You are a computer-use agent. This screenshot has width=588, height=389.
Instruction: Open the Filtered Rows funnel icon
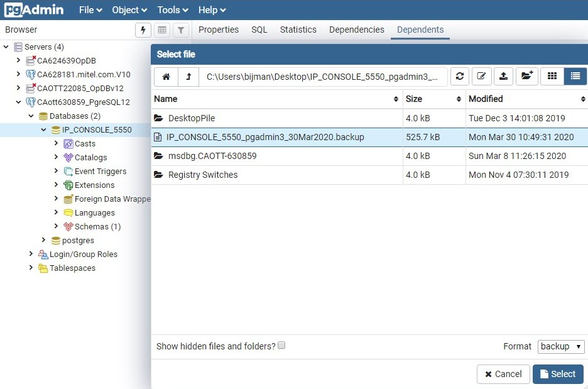(x=181, y=30)
